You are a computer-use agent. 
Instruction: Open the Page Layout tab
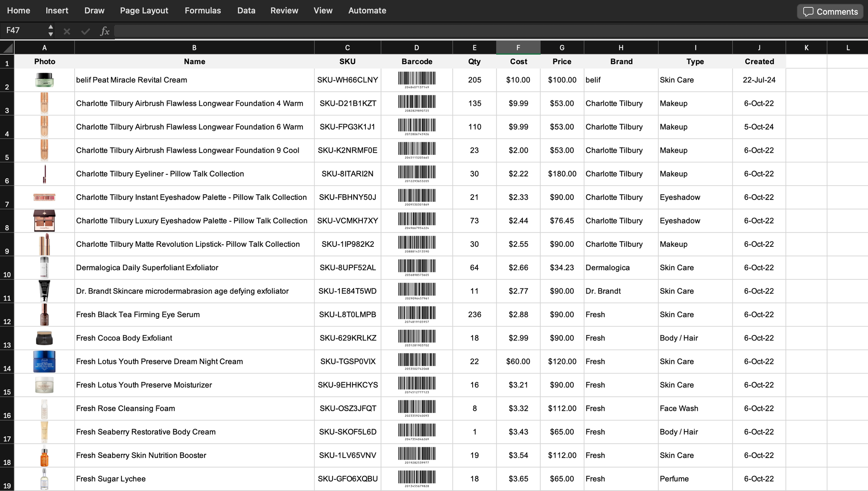144,10
